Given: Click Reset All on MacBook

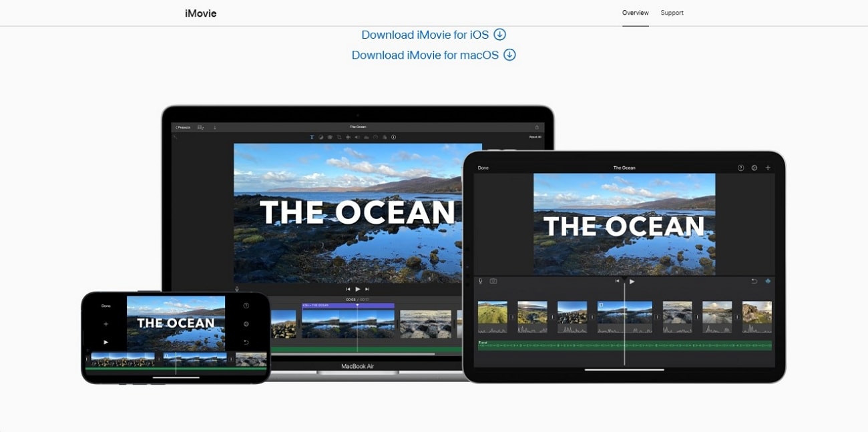Looking at the screenshot, I should tap(535, 137).
